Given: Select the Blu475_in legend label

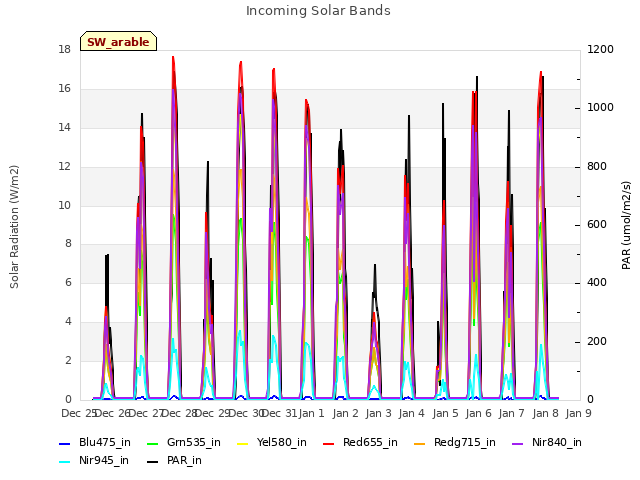Looking at the screenshot, I should point(105,442).
